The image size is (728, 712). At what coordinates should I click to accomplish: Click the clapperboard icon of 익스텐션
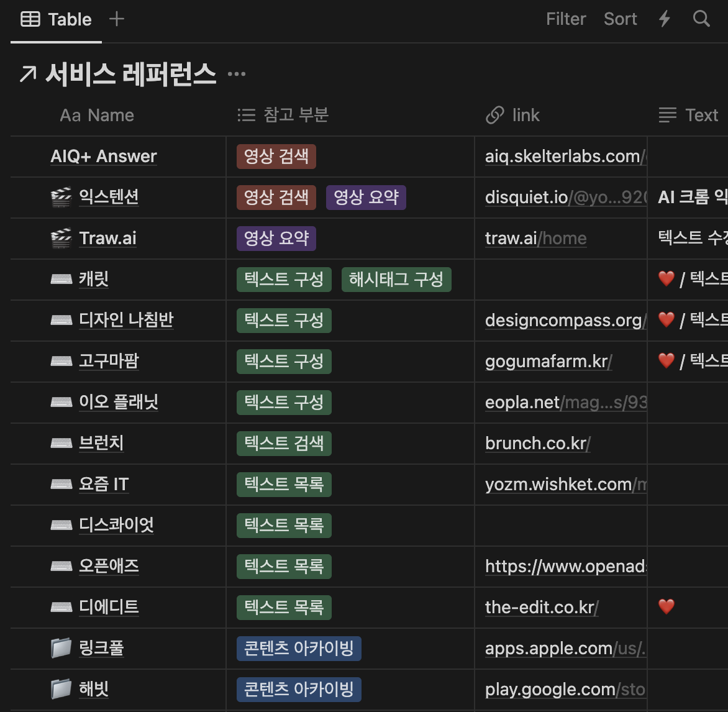tap(61, 198)
